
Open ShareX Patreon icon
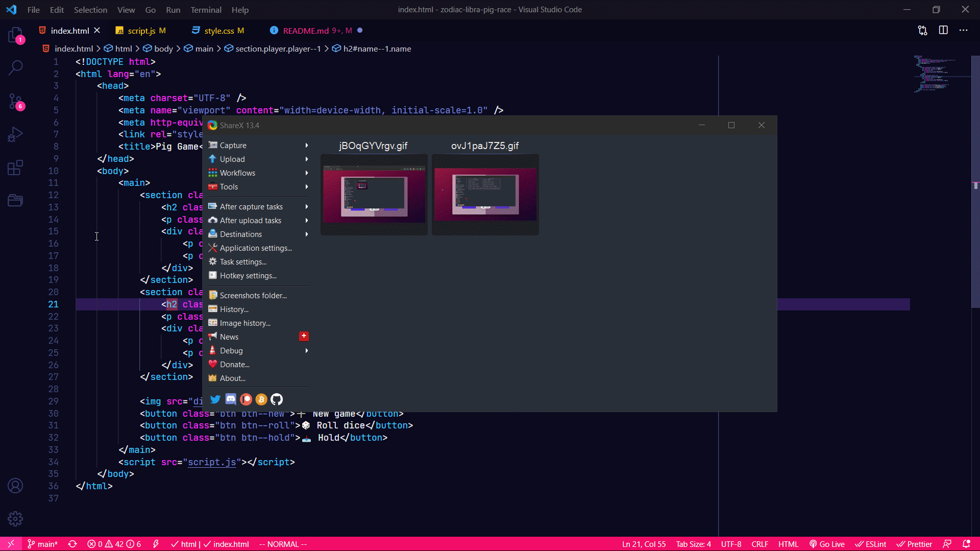coord(246,399)
